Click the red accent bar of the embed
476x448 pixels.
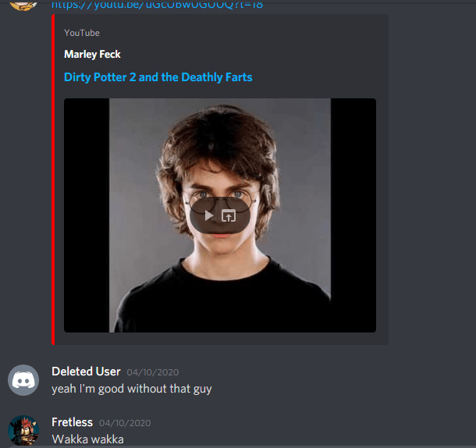pos(53,180)
